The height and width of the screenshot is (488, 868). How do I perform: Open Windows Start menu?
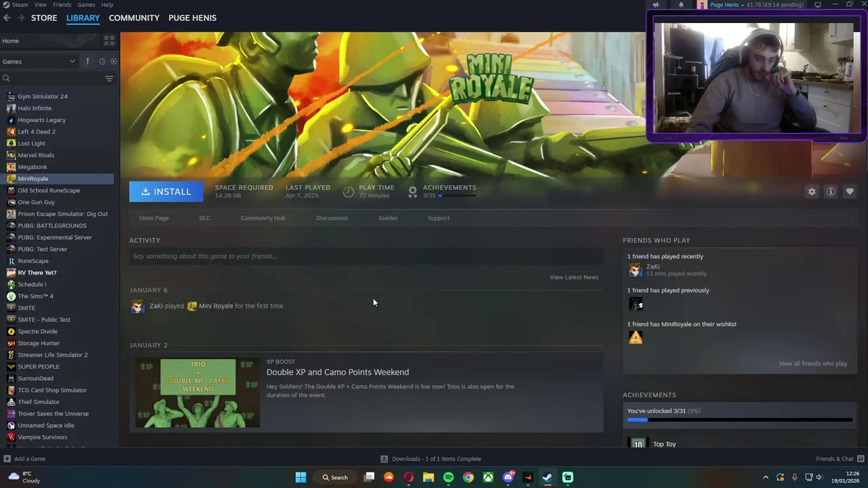pyautogui.click(x=300, y=477)
